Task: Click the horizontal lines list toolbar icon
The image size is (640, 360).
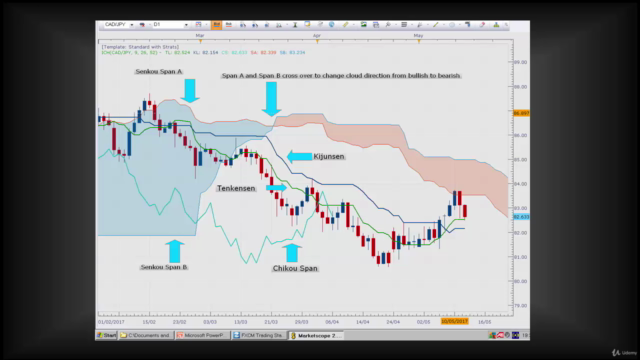Action: pyautogui.click(x=404, y=25)
